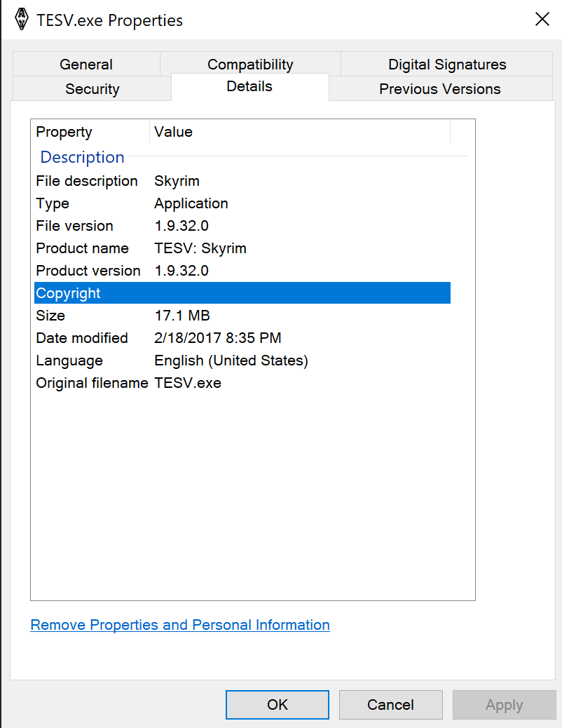Screen dimensions: 562x728
Task: Select the File description row
Action: [x=242, y=181]
